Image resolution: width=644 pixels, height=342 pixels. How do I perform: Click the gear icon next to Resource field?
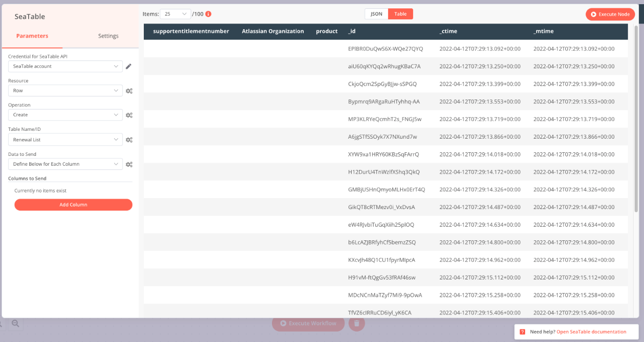tap(129, 90)
